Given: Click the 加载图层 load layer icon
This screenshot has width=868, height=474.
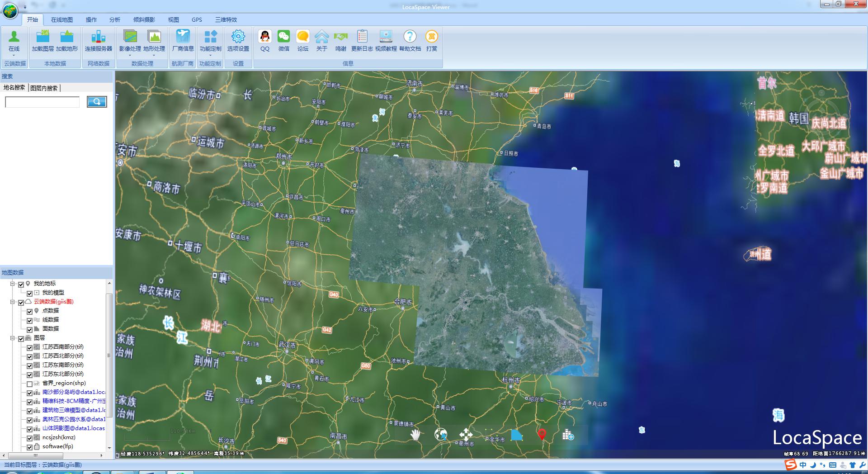Looking at the screenshot, I should [x=43, y=37].
